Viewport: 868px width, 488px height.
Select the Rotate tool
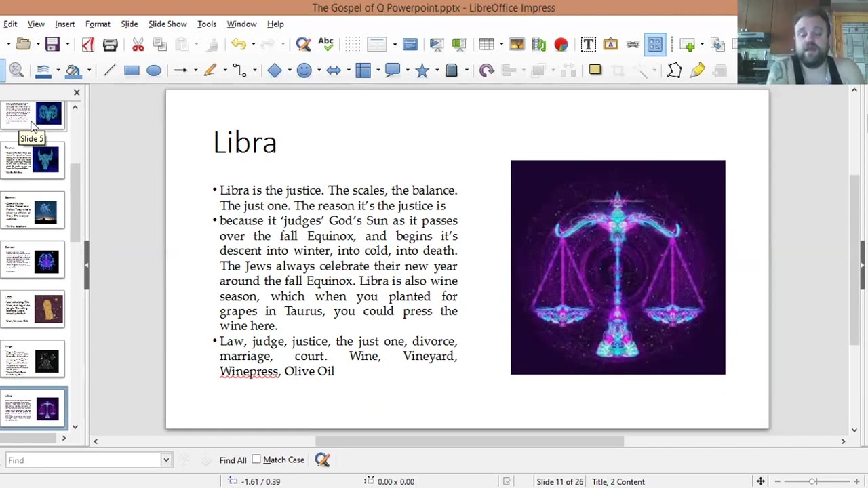click(486, 70)
